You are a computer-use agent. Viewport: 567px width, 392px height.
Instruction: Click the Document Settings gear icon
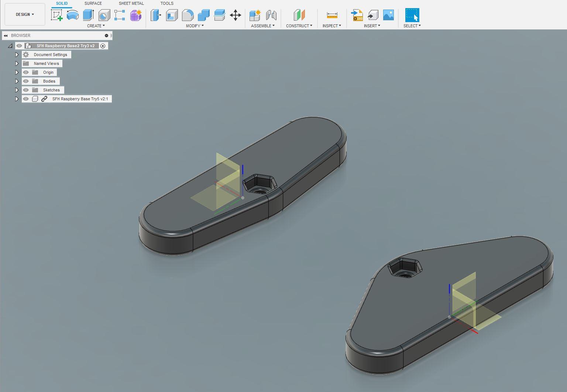tap(26, 55)
